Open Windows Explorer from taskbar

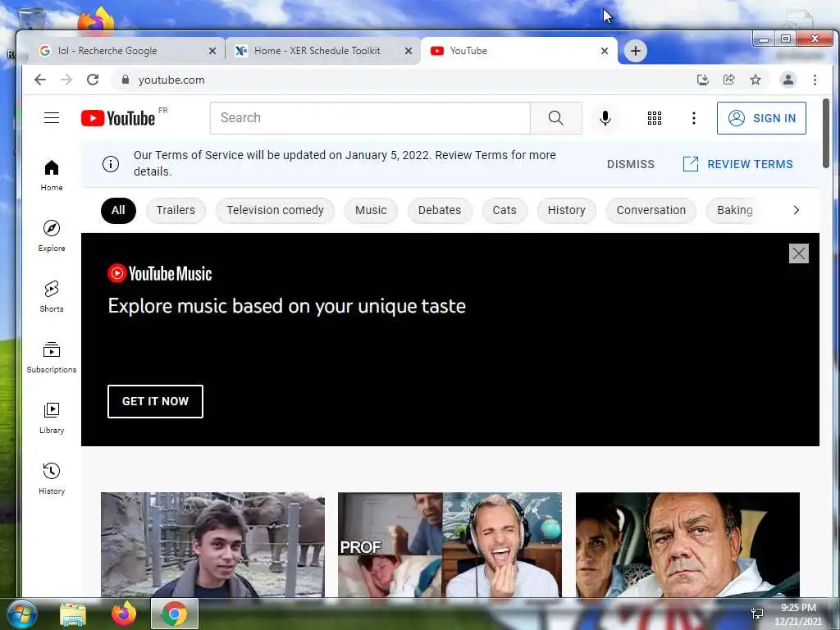point(73,614)
